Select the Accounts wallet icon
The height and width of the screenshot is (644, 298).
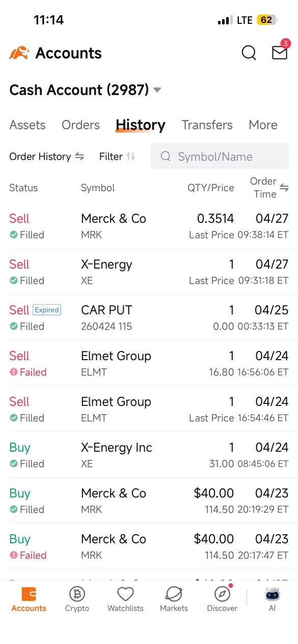(x=29, y=594)
